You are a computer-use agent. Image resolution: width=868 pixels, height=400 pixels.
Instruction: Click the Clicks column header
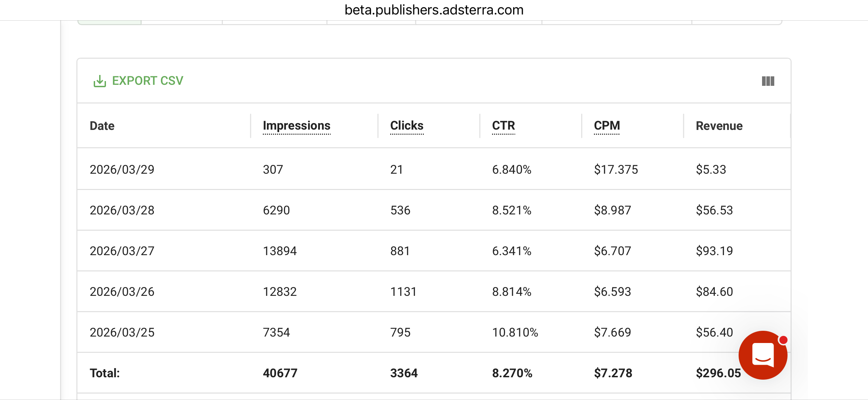pos(406,126)
